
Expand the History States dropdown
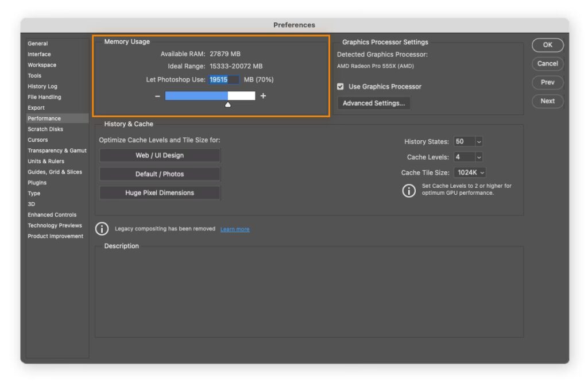(x=478, y=142)
